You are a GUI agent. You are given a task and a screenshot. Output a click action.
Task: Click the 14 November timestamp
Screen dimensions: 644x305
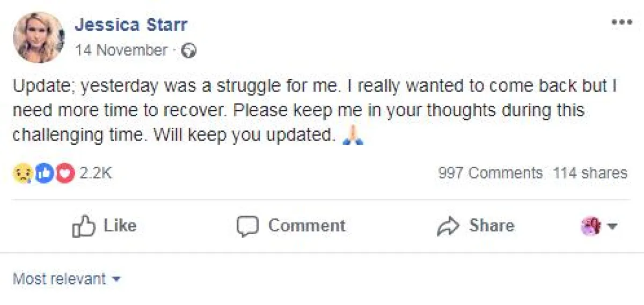click(121, 50)
